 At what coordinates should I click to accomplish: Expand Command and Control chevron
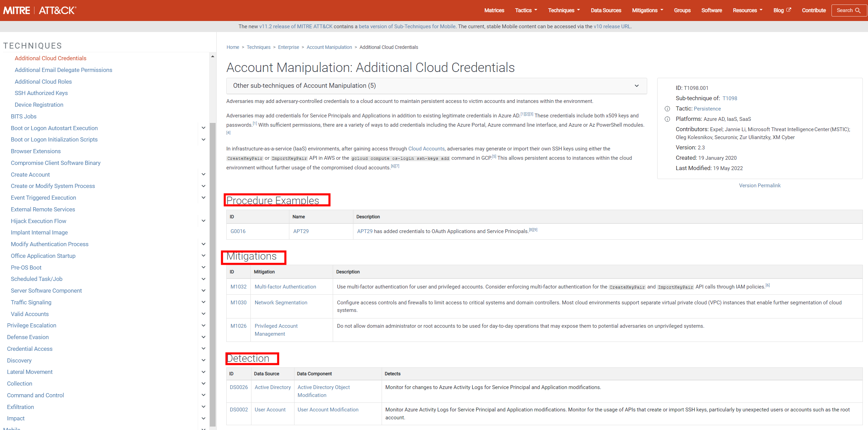point(204,395)
